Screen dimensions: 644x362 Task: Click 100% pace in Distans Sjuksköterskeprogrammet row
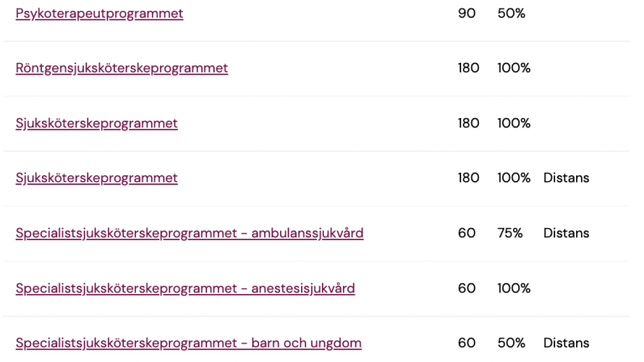click(514, 178)
